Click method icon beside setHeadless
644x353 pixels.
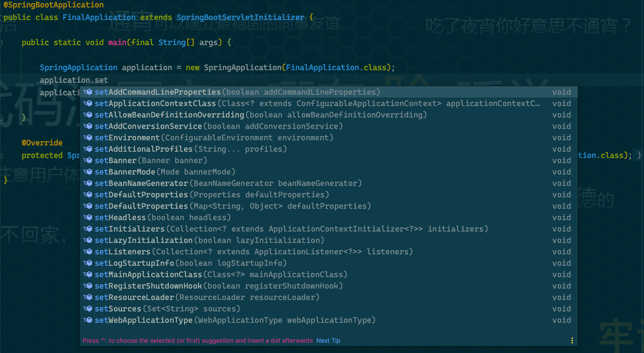point(88,217)
